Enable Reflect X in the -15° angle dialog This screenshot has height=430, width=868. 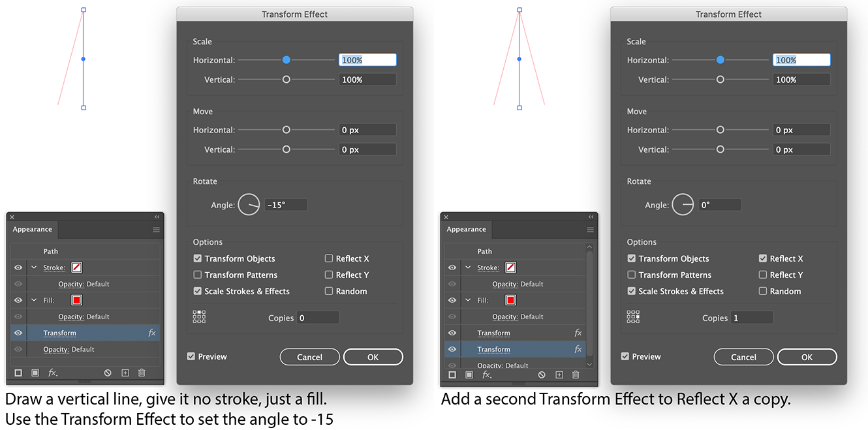click(329, 258)
